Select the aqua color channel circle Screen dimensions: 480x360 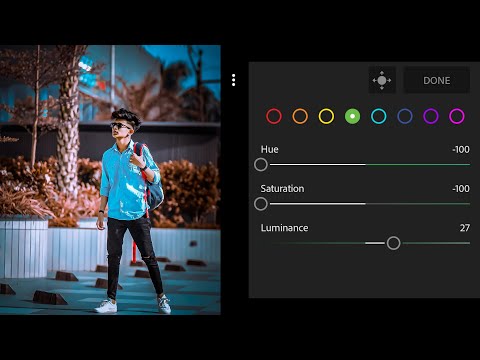(379, 116)
